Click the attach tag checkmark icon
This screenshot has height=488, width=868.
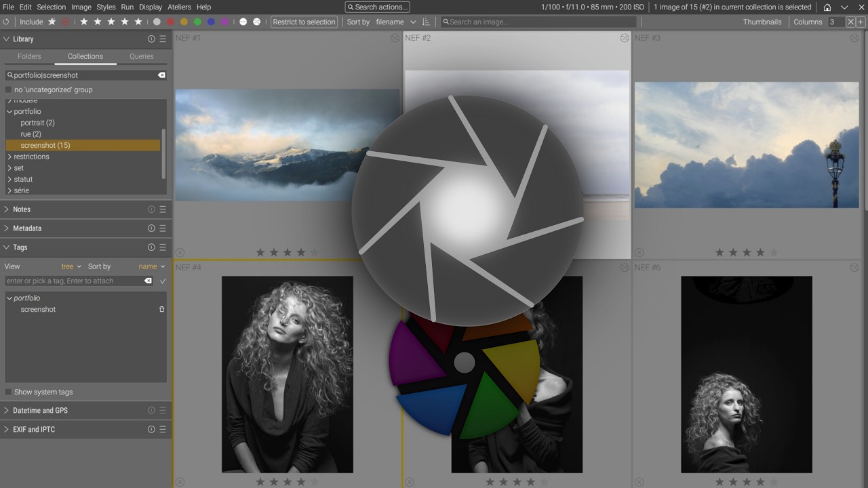(163, 281)
